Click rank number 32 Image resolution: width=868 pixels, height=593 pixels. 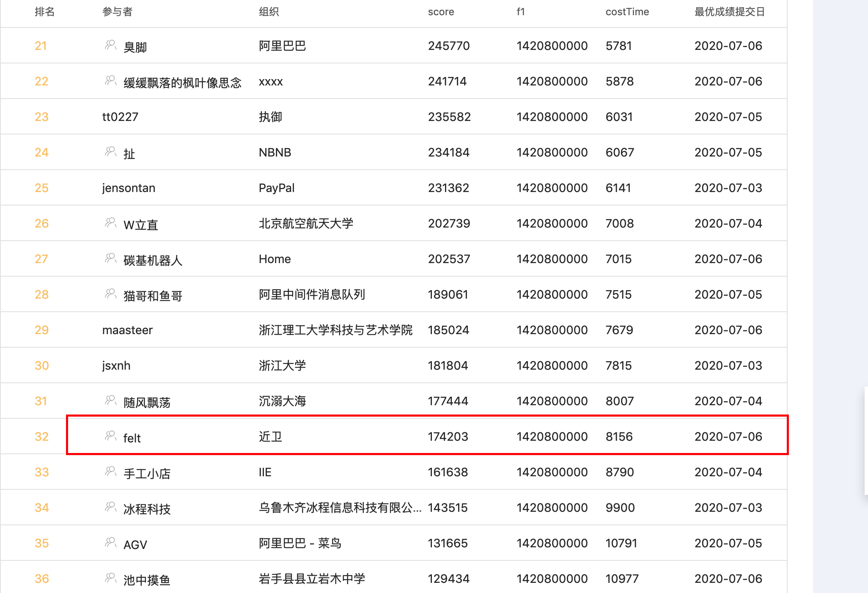[42, 437]
